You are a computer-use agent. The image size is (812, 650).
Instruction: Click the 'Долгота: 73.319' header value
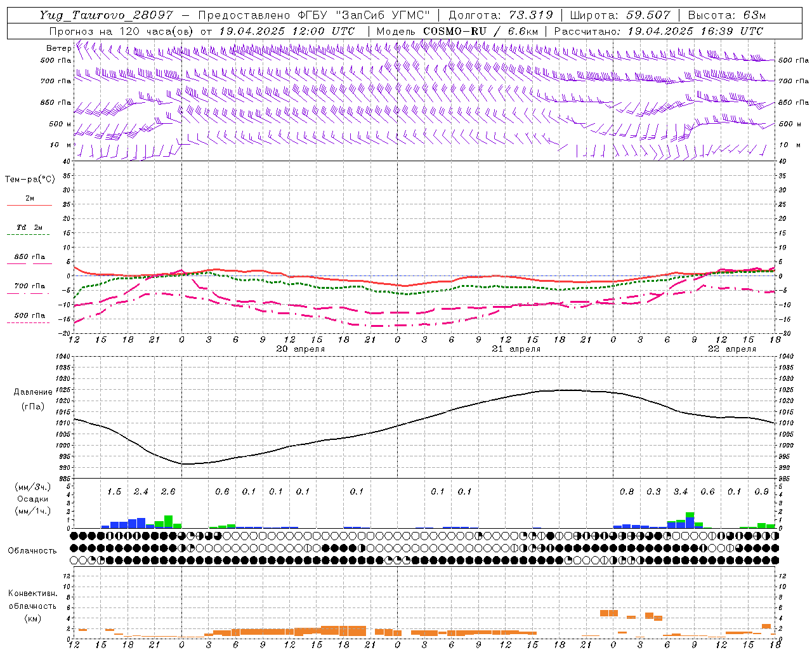click(501, 15)
